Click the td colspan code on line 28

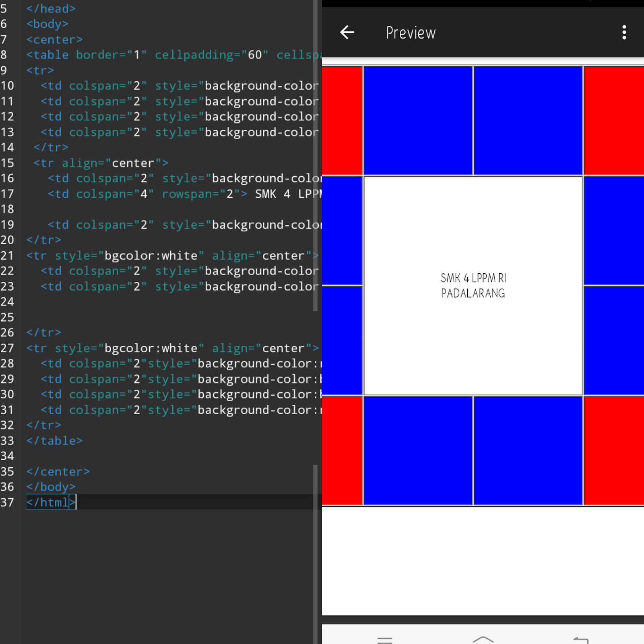[181, 363]
